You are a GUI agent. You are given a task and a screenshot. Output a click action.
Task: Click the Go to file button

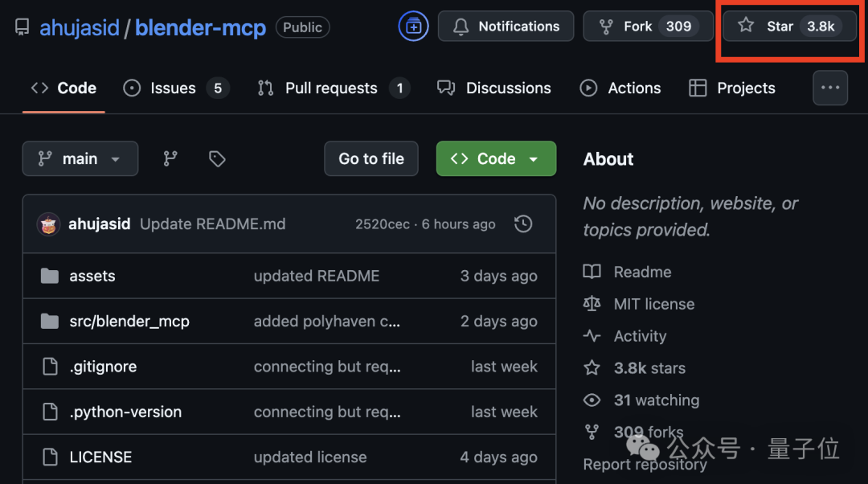pyautogui.click(x=371, y=159)
